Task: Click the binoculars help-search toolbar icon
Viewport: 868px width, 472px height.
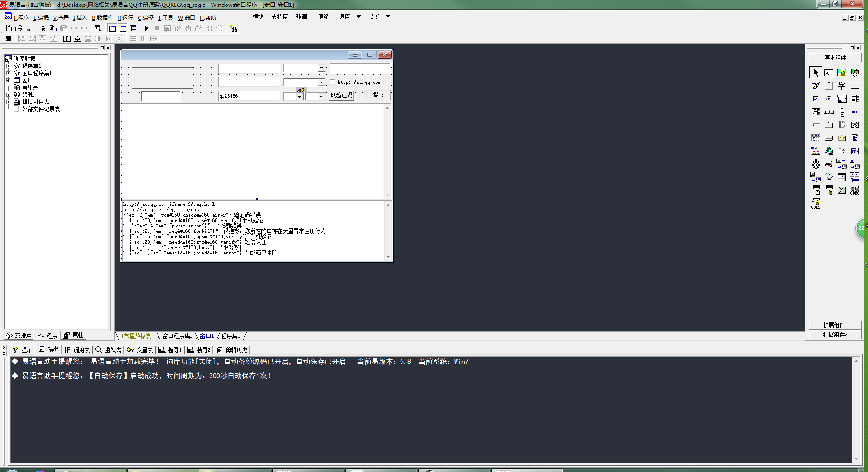Action: 233,28
